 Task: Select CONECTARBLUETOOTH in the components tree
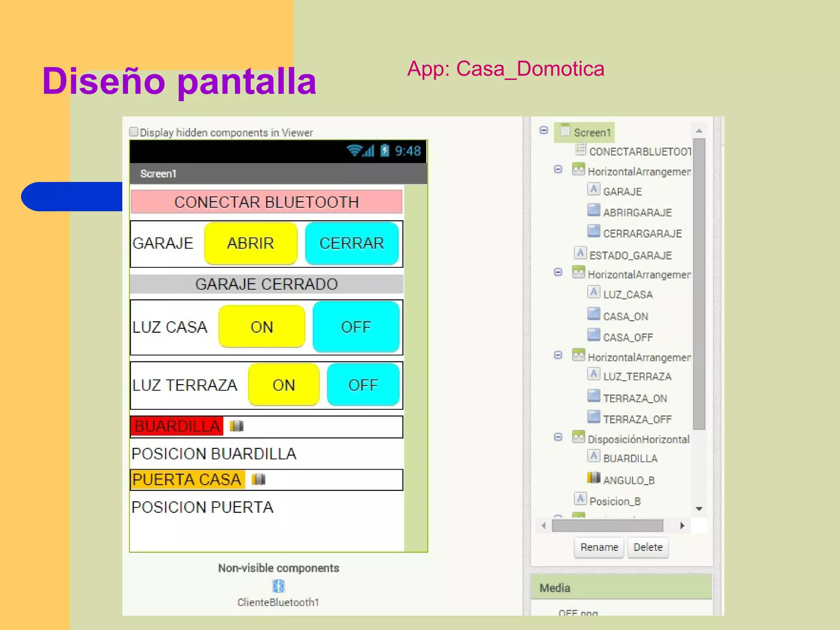click(x=640, y=152)
